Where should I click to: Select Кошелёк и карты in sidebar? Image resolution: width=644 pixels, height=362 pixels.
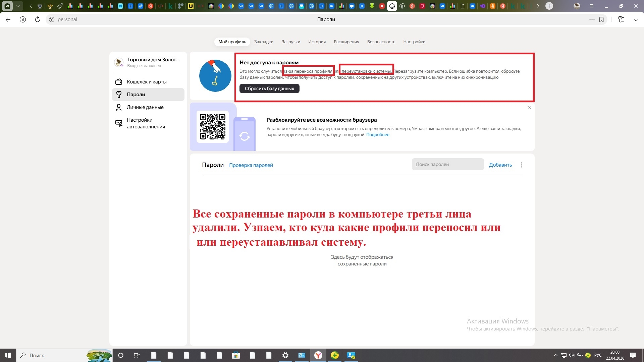tap(147, 82)
